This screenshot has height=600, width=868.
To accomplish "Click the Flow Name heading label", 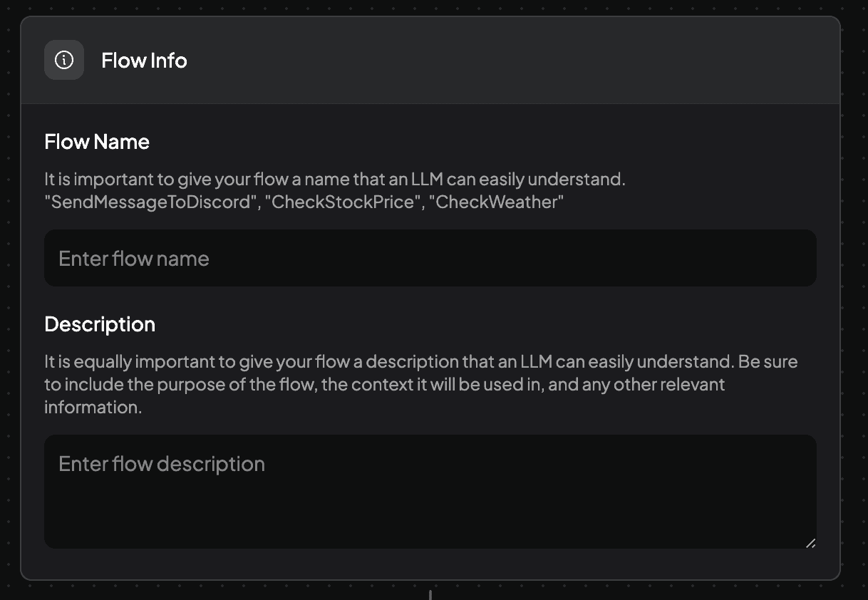I will coord(97,142).
